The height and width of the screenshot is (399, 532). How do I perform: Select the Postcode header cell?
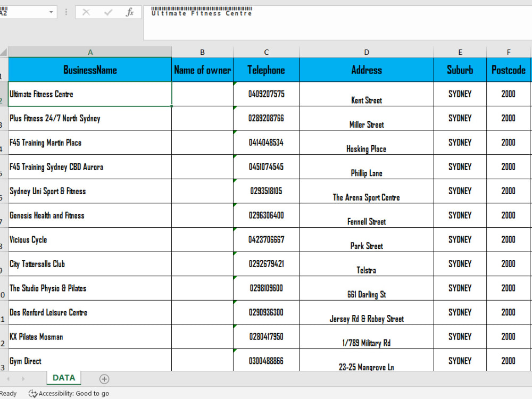(x=508, y=70)
